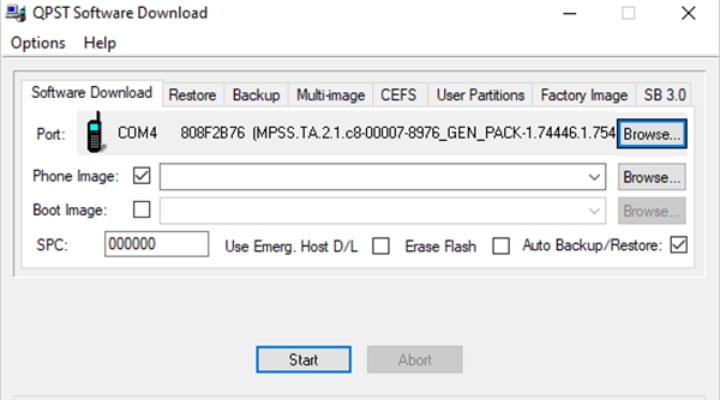Open the Factory Image tab

click(x=584, y=95)
